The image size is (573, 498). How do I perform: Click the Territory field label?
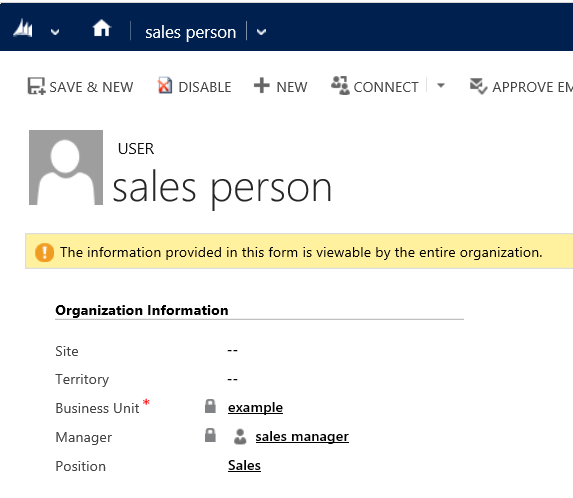pyautogui.click(x=82, y=380)
